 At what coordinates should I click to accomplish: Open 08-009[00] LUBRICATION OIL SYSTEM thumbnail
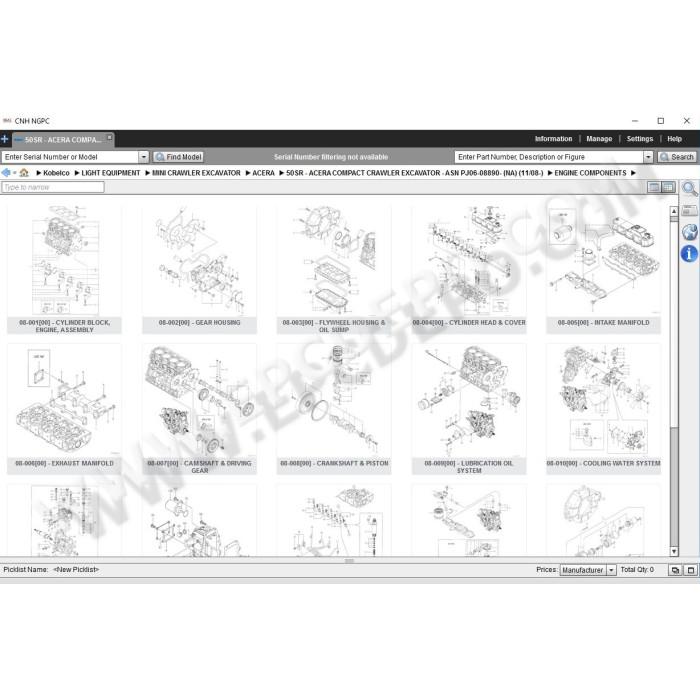tap(469, 408)
